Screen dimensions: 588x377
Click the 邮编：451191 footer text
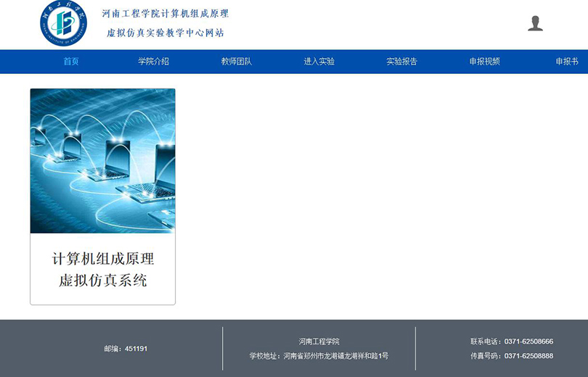pos(126,349)
